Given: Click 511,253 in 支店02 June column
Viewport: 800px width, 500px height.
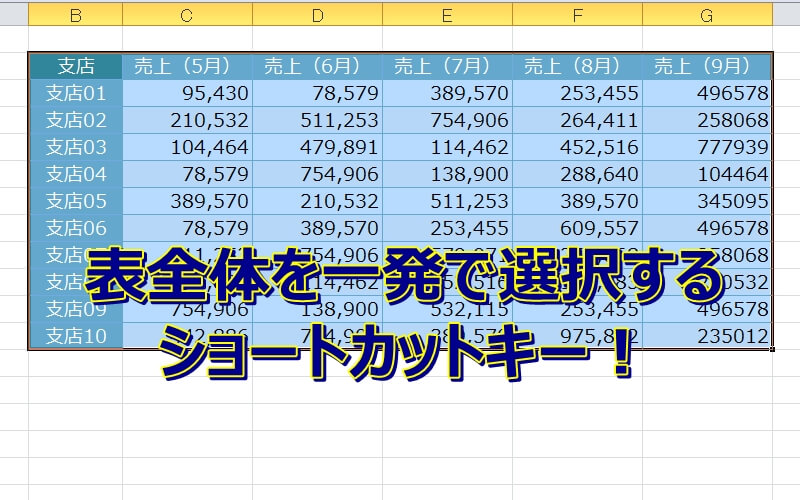Looking at the screenshot, I should pyautogui.click(x=317, y=120).
